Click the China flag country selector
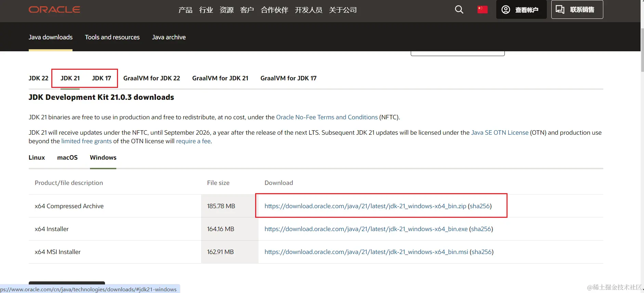The height and width of the screenshot is (293, 644). 482,10
